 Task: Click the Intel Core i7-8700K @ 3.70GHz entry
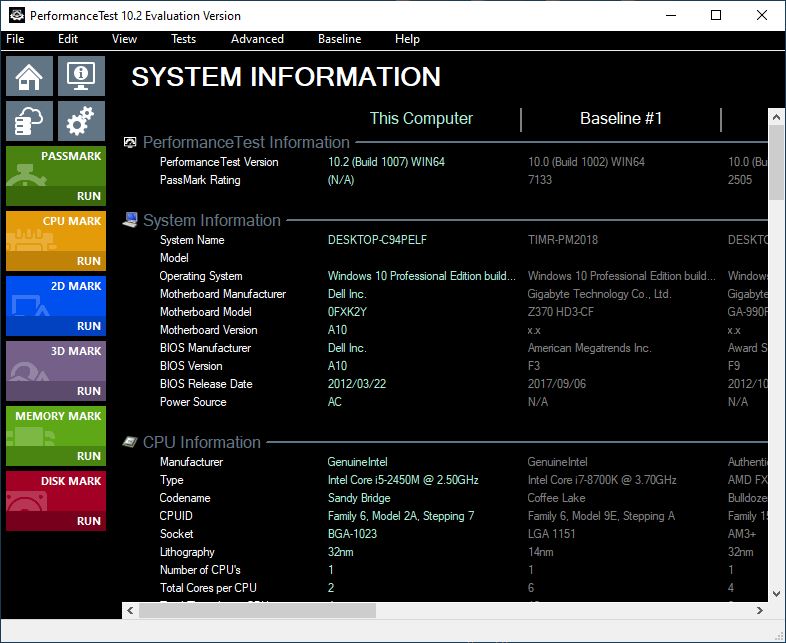602,480
